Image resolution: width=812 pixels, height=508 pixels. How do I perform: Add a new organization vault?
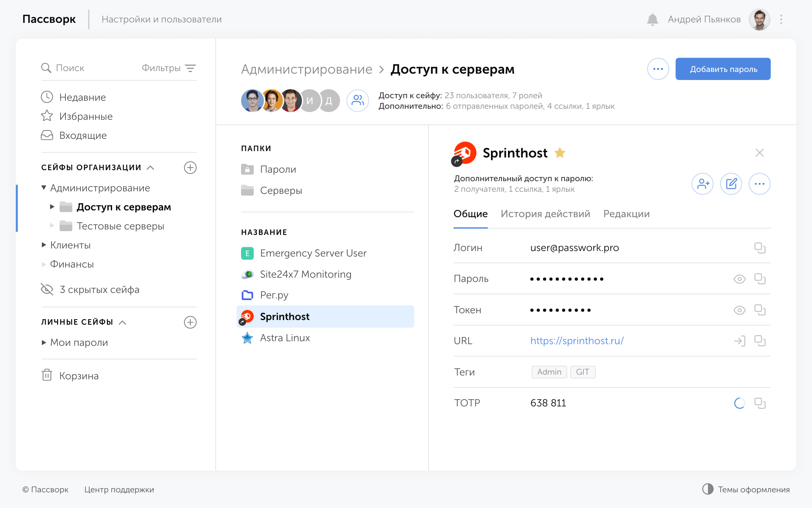190,168
